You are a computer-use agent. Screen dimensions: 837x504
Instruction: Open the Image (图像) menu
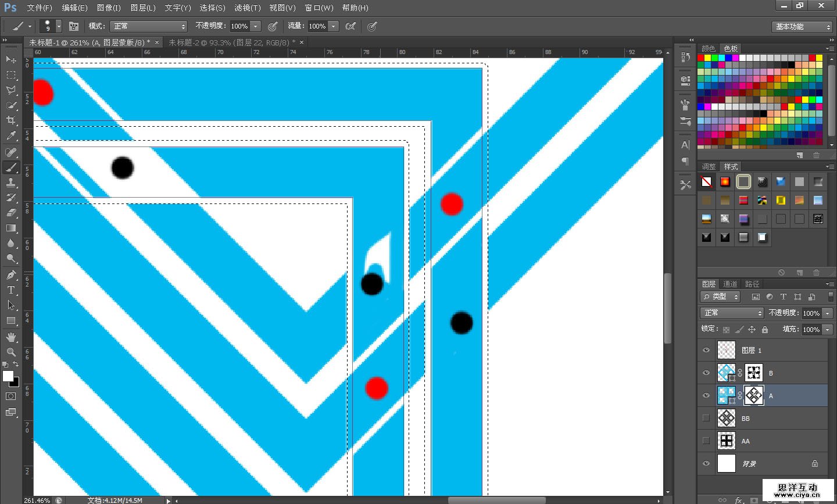pos(109,8)
